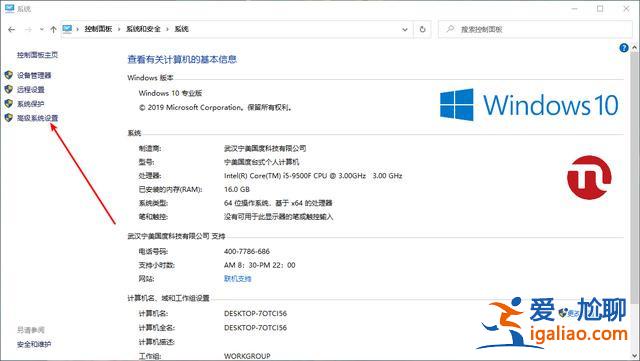Select model value 宁美国度台式个人计算机
This screenshot has width=640, height=361.
pos(261,162)
